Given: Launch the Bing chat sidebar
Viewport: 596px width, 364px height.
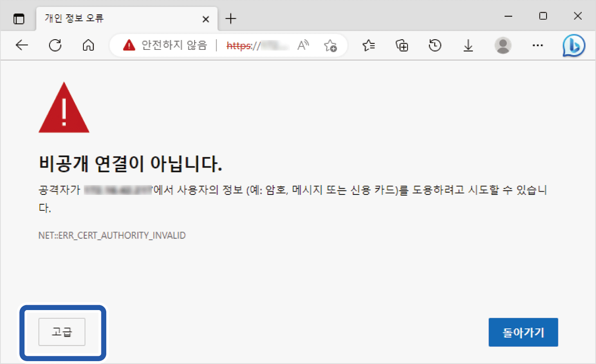Looking at the screenshot, I should tap(574, 46).
